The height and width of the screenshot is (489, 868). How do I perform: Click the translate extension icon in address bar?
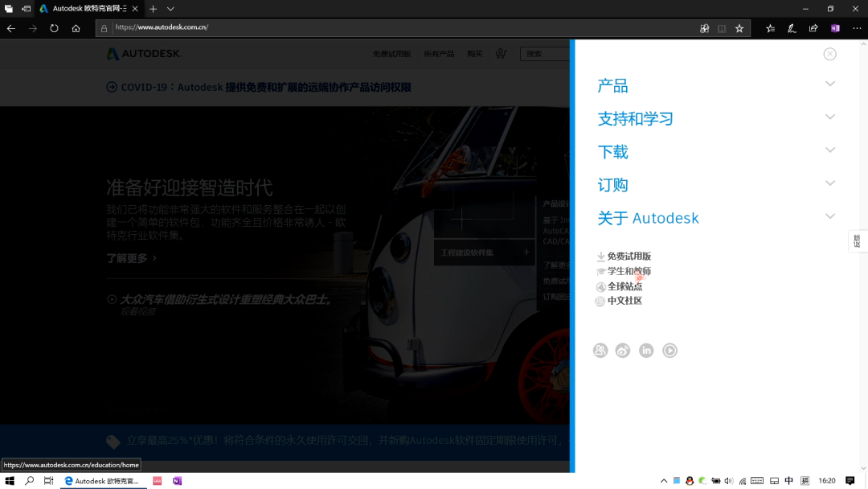point(704,28)
